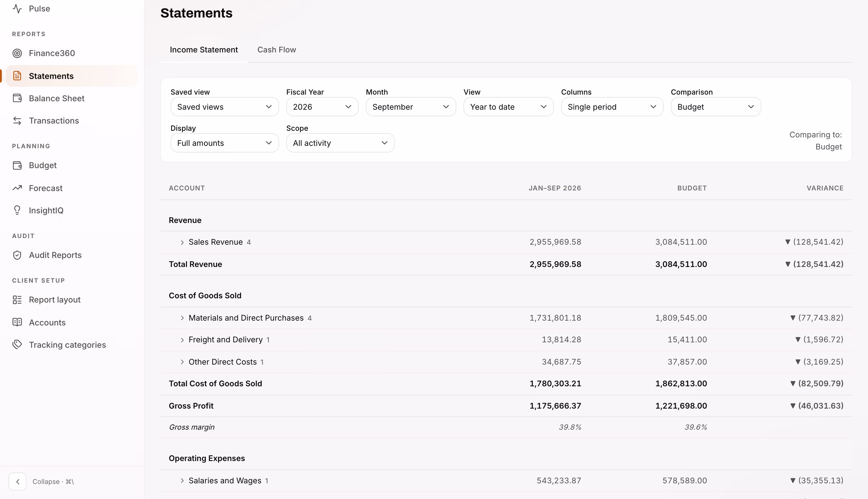
Task: Open the Saved views dropdown
Action: coord(225,107)
